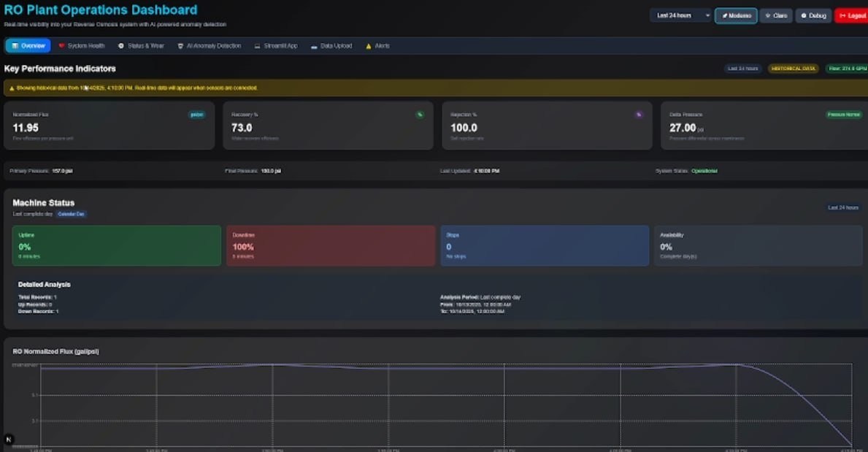Click the HISTORICAL DATA badge
This screenshot has height=452, width=868.
[794, 68]
